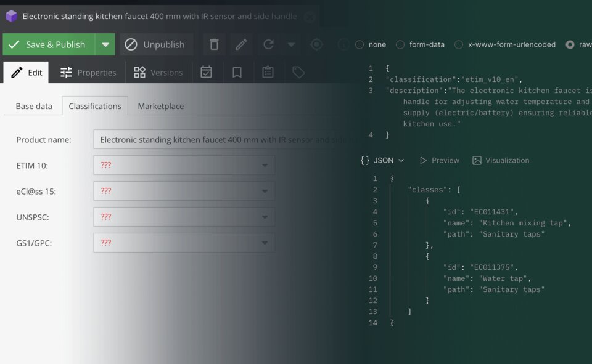
Task: Open the dropdown arrow beside reload
Action: [291, 44]
